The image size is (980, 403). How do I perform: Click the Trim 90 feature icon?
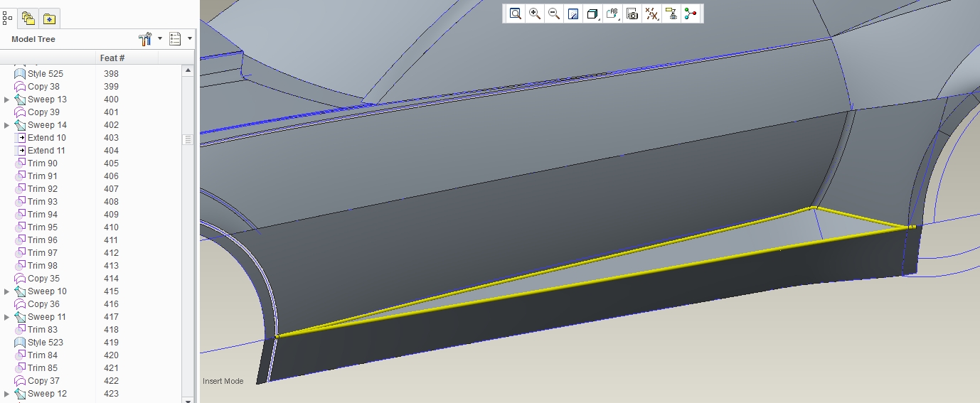point(21,163)
